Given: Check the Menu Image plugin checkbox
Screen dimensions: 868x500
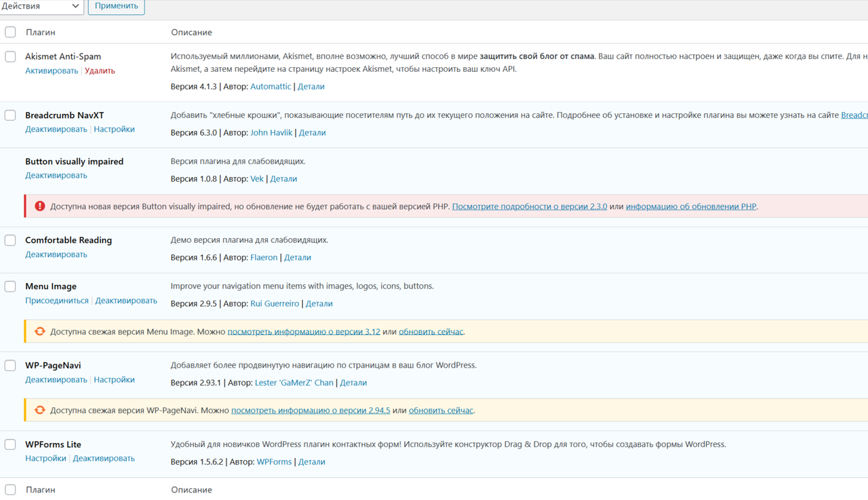Looking at the screenshot, I should click(x=10, y=286).
